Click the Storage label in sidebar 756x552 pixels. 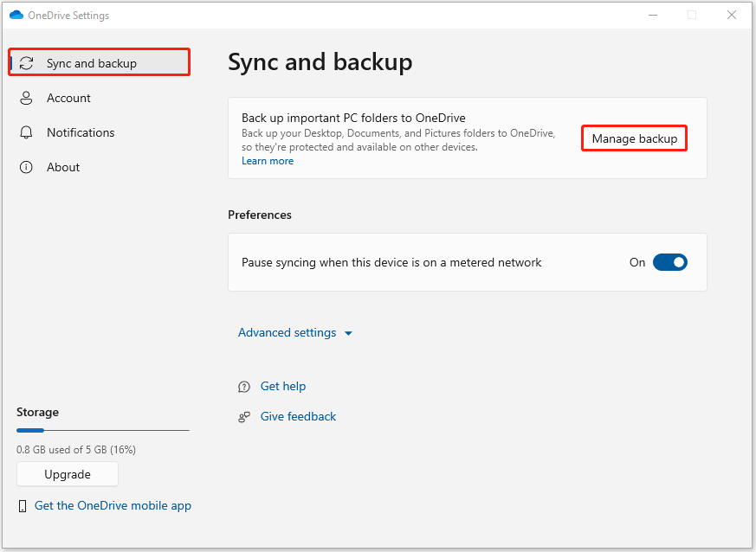tap(37, 413)
